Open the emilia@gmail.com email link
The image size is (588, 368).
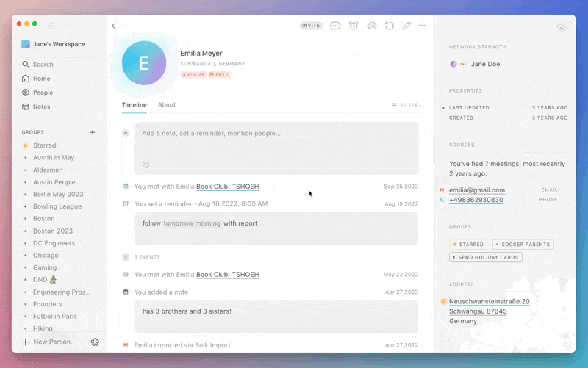click(x=477, y=190)
